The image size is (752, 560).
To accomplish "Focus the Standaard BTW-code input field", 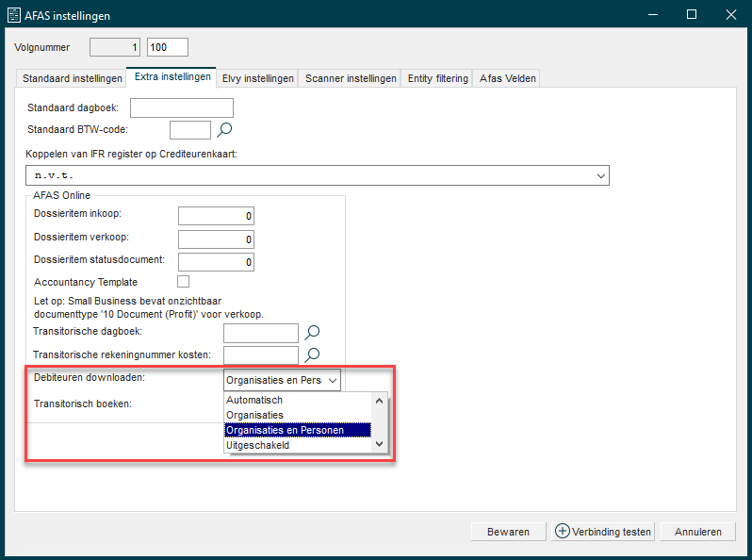I will [190, 130].
